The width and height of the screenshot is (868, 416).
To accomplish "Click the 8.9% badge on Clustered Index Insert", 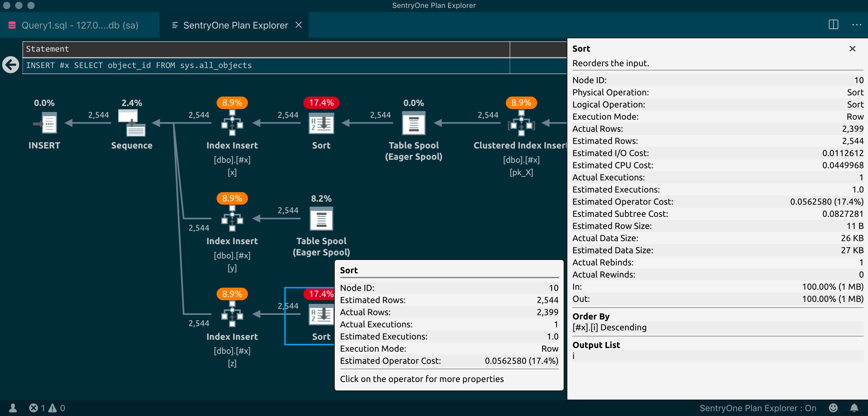I will pos(521,103).
